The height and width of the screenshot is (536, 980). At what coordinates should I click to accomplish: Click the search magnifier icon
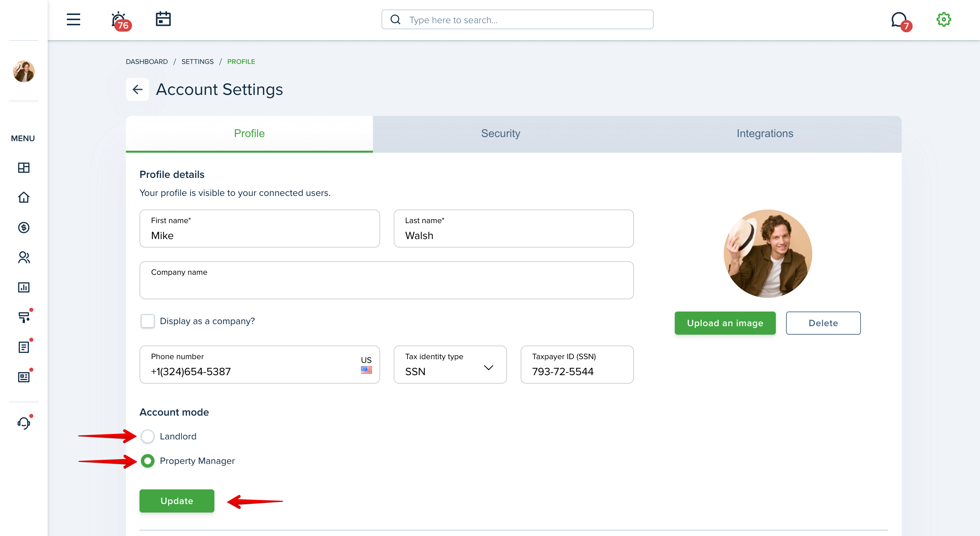click(x=395, y=19)
